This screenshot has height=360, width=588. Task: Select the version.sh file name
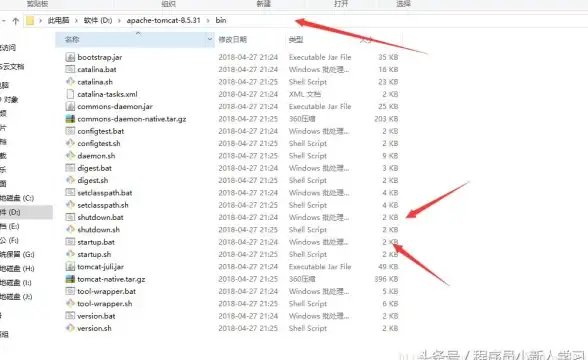(94, 328)
